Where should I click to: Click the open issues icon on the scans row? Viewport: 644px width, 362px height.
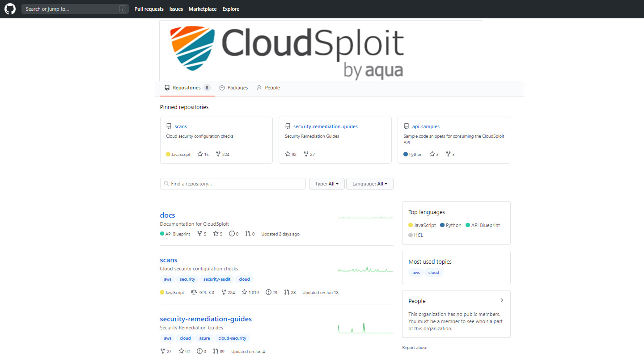coord(268,292)
